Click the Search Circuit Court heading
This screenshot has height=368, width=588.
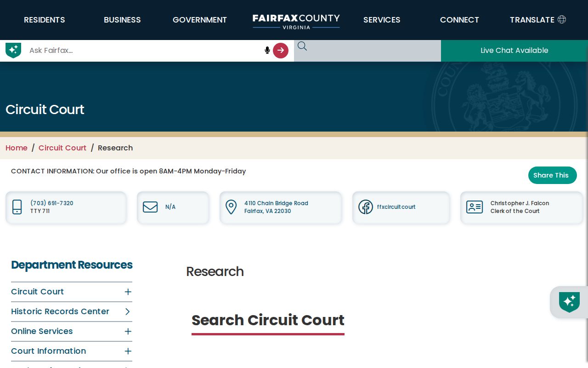268,320
